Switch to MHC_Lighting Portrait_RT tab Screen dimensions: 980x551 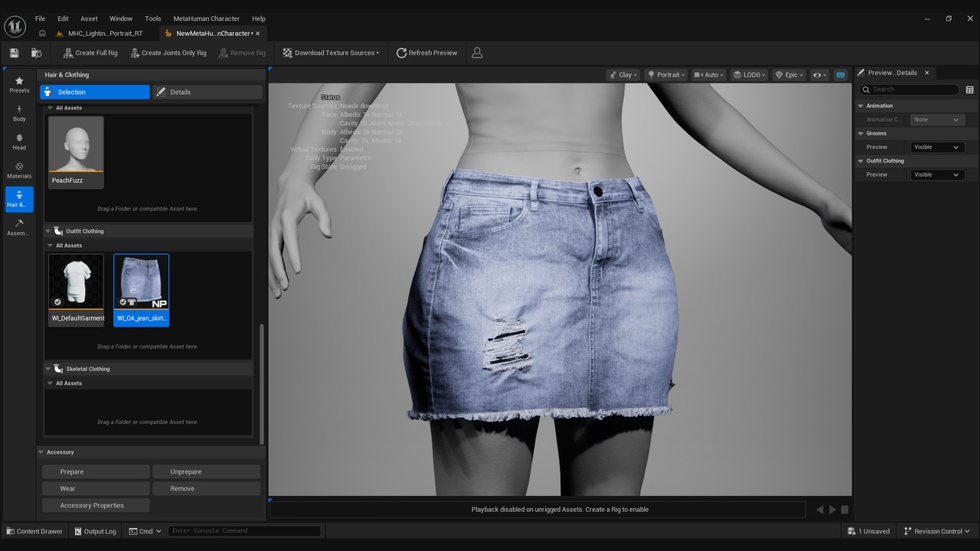pyautogui.click(x=105, y=34)
